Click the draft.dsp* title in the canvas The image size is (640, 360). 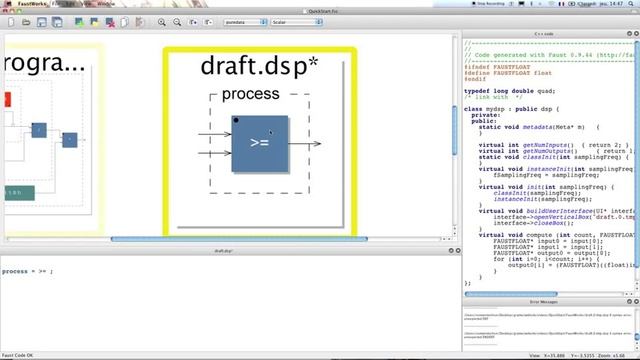[259, 65]
